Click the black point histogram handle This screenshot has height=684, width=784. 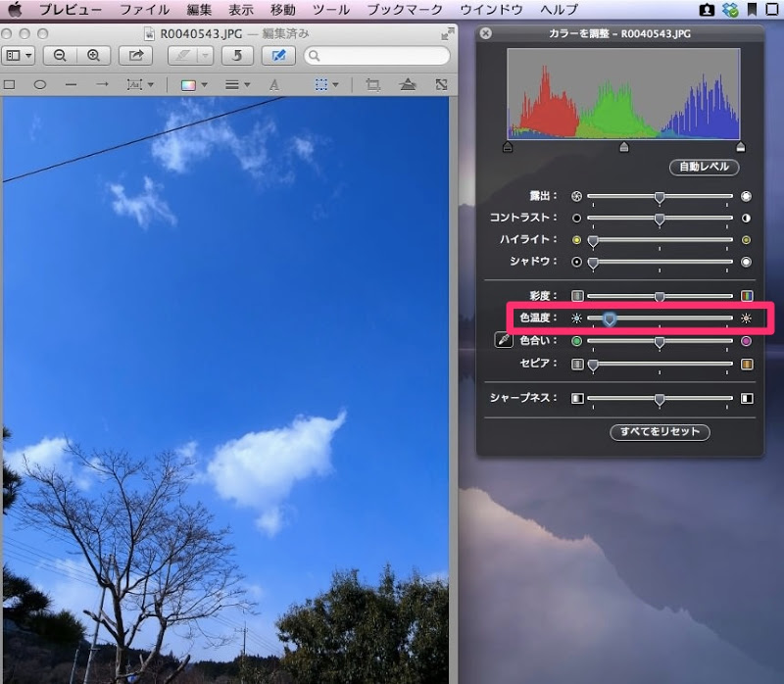508,147
